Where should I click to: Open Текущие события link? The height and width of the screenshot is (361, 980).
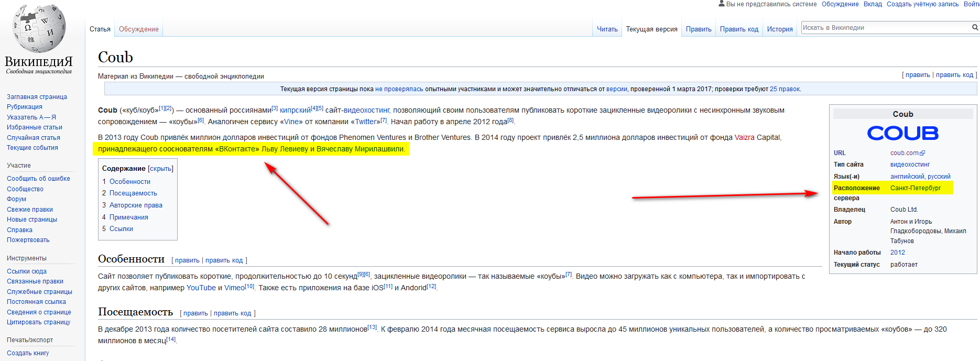tap(32, 148)
